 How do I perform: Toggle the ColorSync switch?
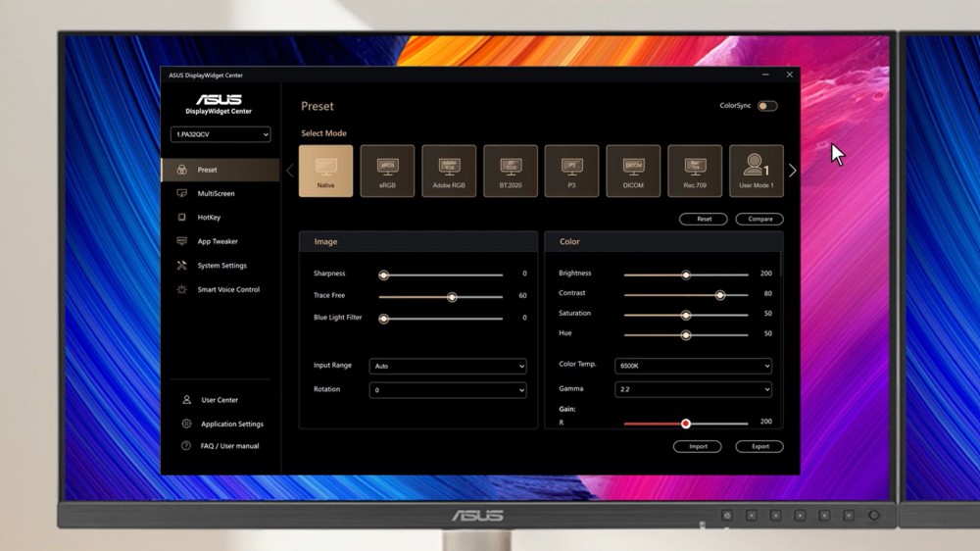click(x=767, y=106)
